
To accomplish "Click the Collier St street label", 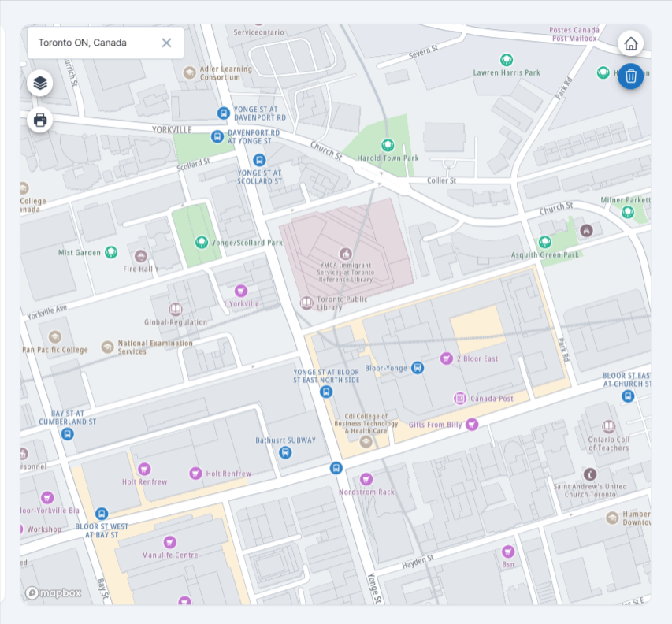I will 441,180.
